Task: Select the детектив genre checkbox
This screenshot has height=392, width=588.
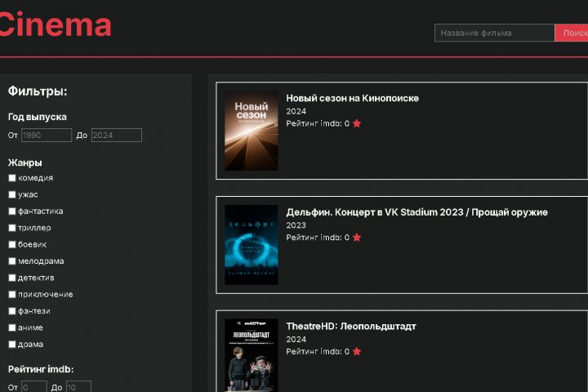Action: (12, 278)
